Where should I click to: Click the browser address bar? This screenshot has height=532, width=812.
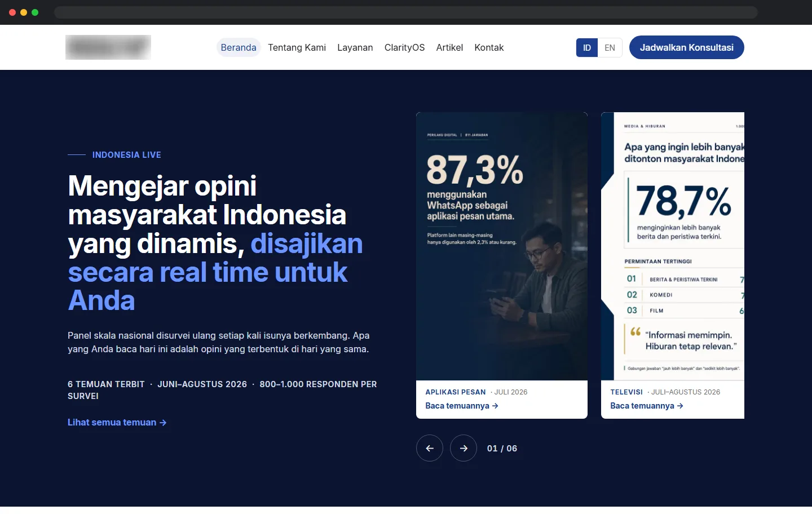tap(406, 12)
